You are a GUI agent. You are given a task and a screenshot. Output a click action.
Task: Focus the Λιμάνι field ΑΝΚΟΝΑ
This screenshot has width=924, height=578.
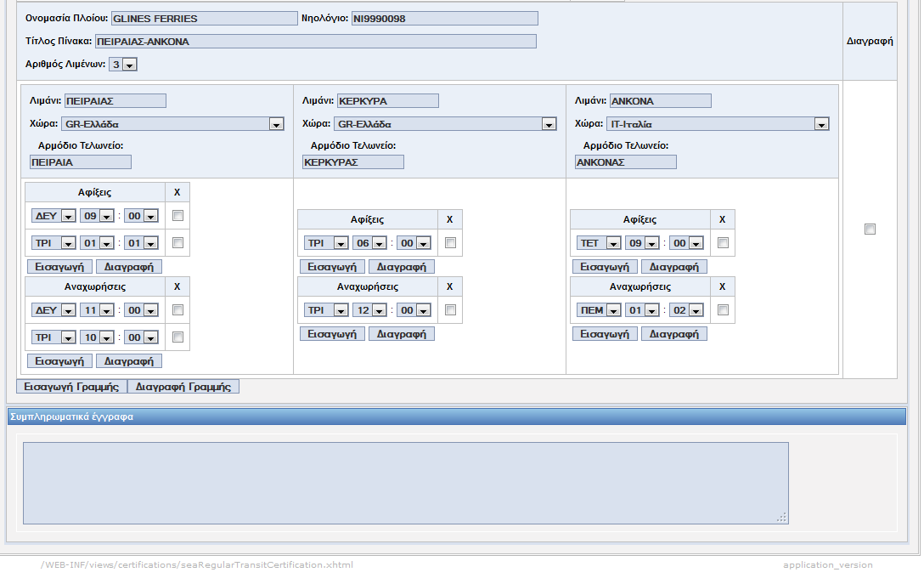click(661, 101)
